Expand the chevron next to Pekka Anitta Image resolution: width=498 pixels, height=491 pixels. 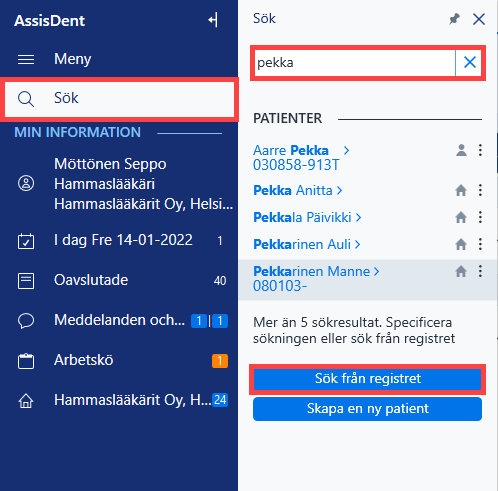click(339, 191)
